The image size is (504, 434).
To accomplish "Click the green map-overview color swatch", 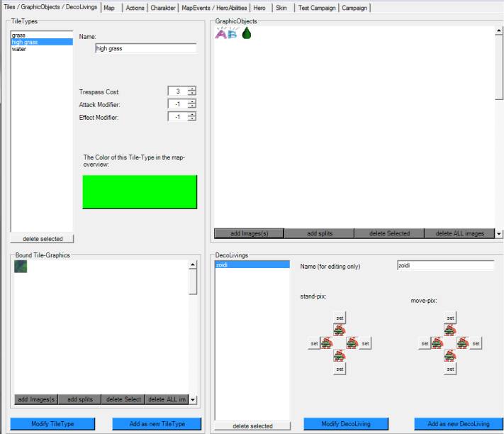I will (140, 191).
